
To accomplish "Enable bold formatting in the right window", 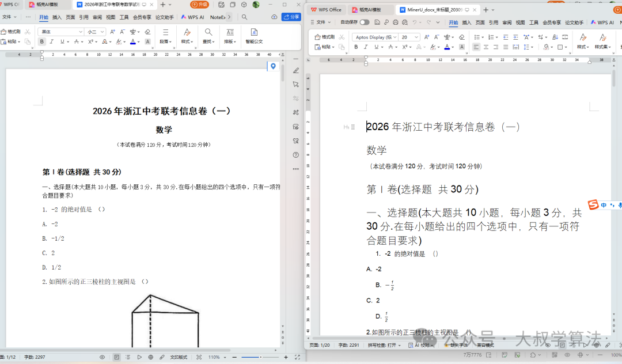I will (356, 46).
